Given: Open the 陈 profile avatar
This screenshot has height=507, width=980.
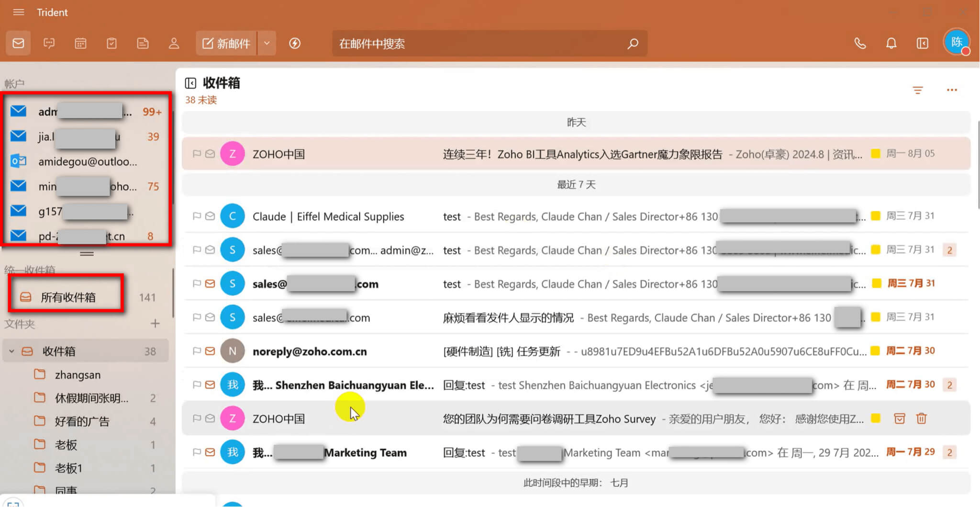Looking at the screenshot, I should pyautogui.click(x=957, y=42).
